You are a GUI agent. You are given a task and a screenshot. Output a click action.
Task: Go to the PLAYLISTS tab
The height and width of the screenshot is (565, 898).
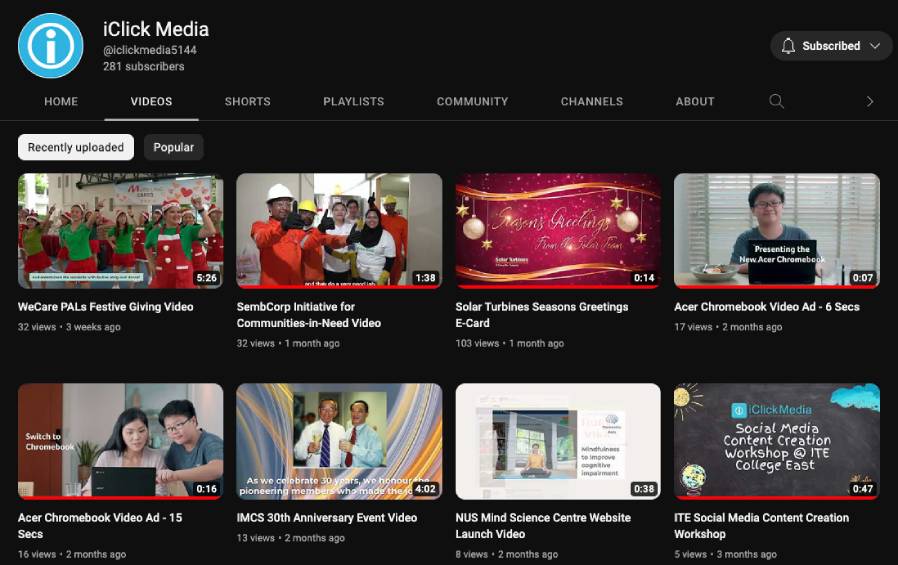point(353,101)
